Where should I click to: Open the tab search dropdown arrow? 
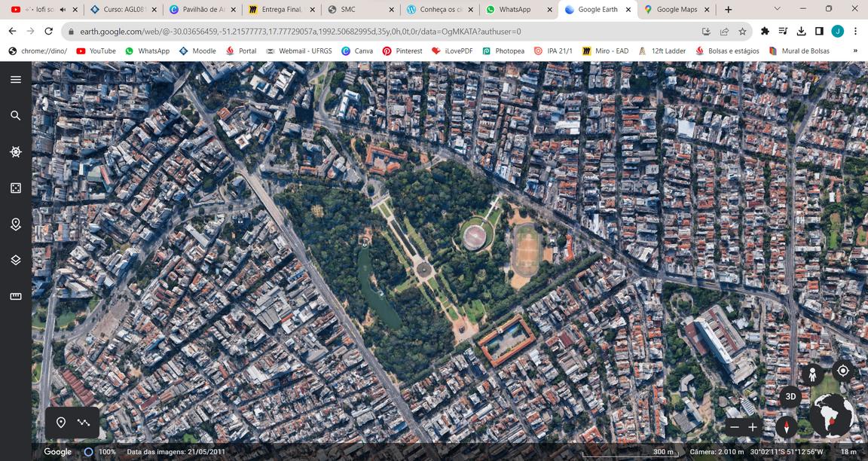[778, 9]
